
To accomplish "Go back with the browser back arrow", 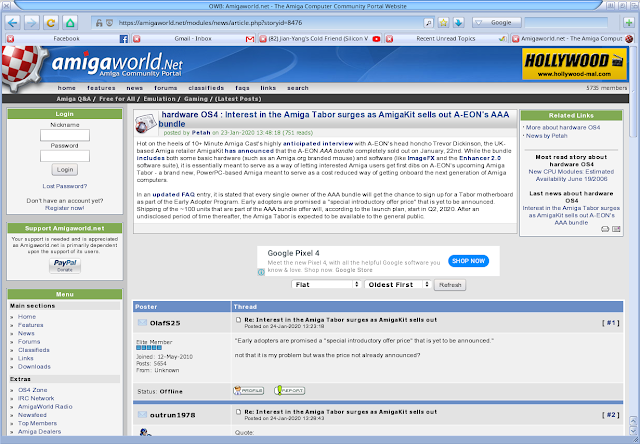I will (x=13, y=22).
